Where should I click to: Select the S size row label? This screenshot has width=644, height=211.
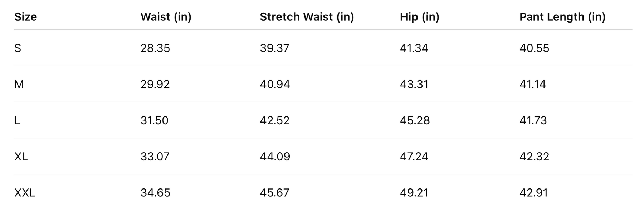[18, 48]
